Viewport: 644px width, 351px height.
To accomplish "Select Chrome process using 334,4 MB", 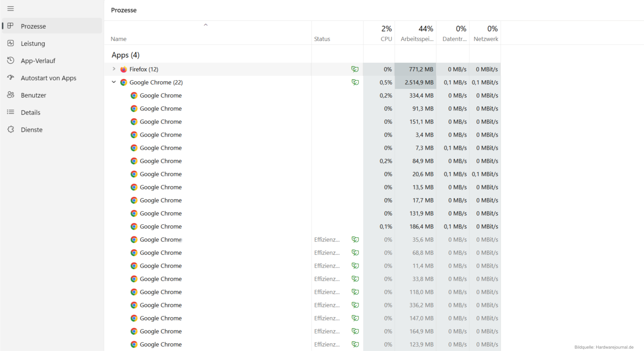I will 302,95.
